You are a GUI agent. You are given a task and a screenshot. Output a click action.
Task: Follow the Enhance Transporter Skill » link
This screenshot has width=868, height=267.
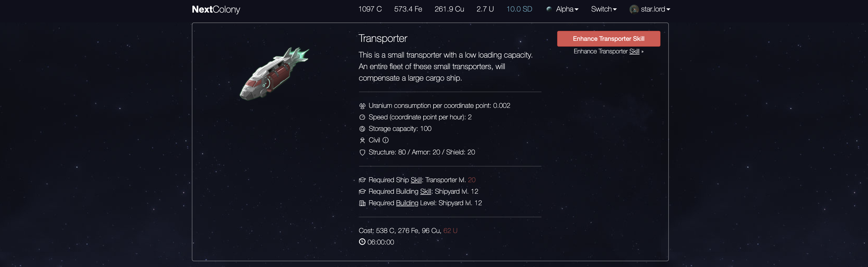coord(608,51)
